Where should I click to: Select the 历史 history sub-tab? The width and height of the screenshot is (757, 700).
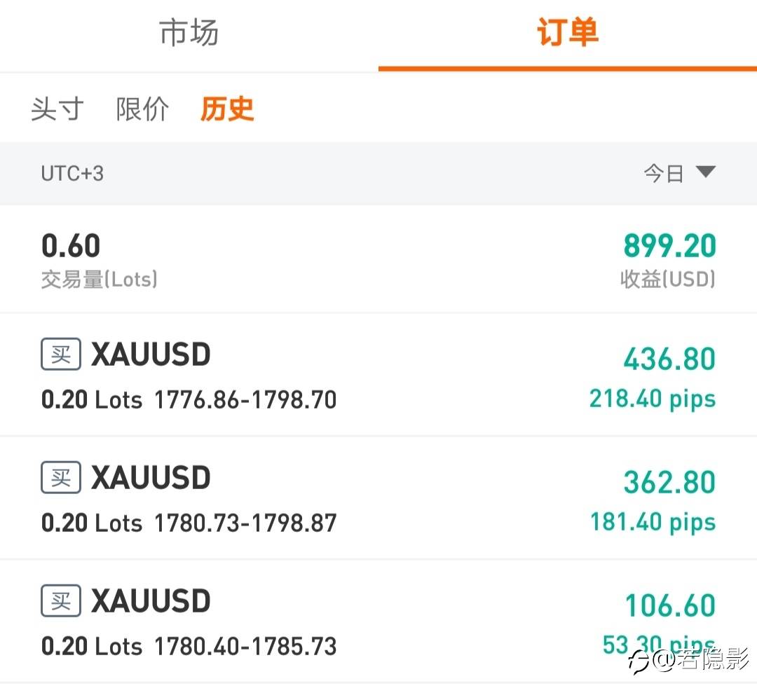click(x=227, y=109)
